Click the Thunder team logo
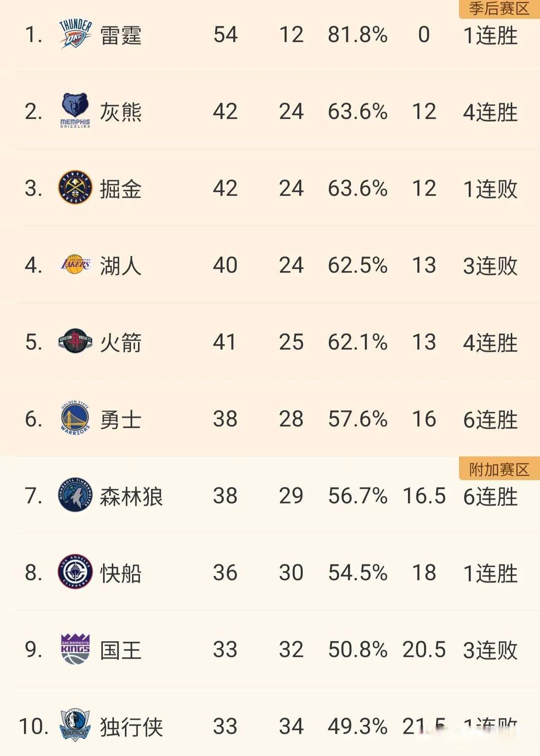540x756 pixels. coord(74,35)
